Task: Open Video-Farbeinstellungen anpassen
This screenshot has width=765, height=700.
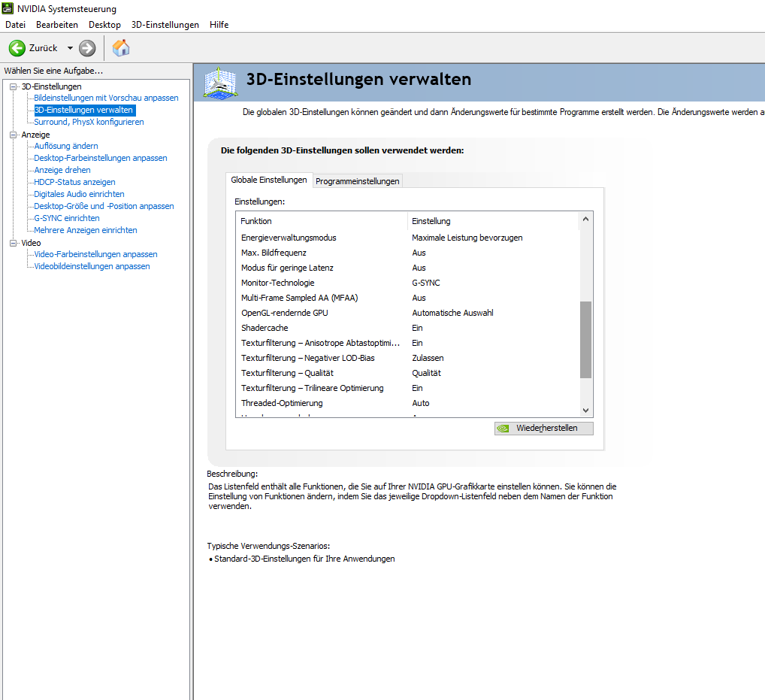Action: click(x=95, y=254)
